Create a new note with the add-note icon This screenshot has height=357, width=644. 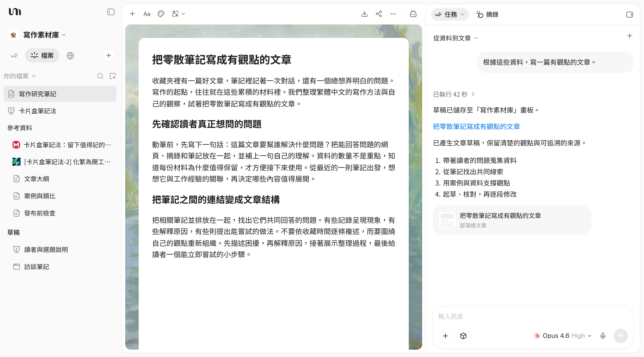(113, 76)
